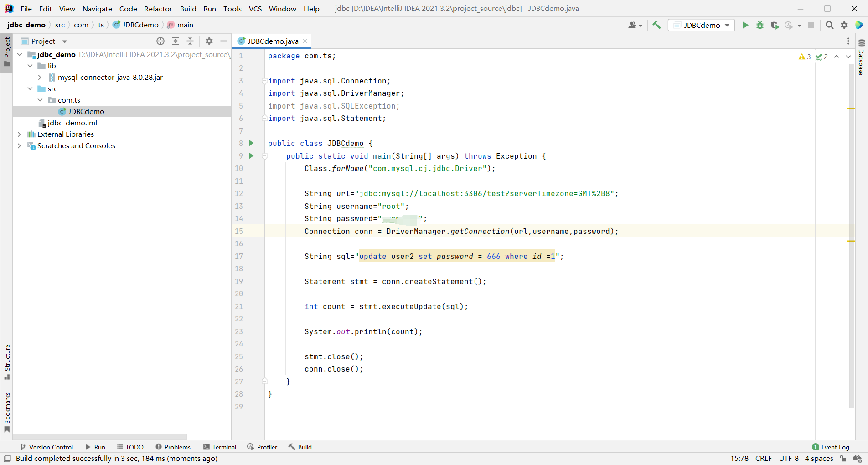The width and height of the screenshot is (868, 465).
Task: Click UTF-8 encoding in status bar
Action: pyautogui.click(x=789, y=459)
